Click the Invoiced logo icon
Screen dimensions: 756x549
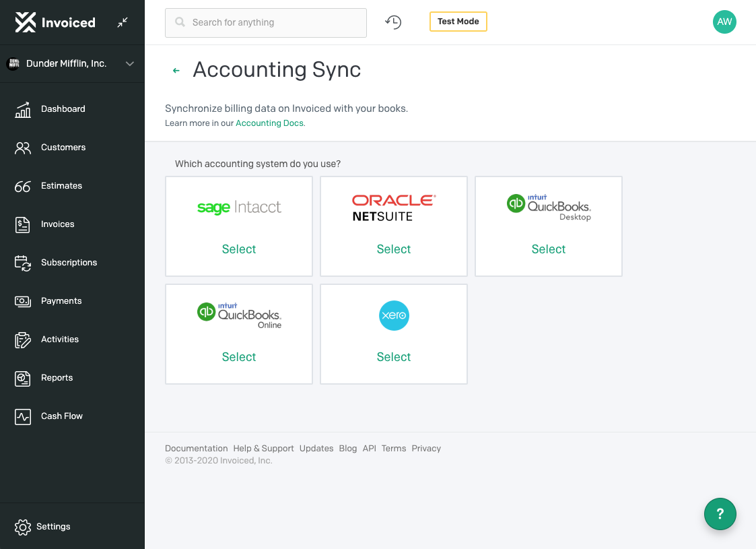[x=26, y=22]
